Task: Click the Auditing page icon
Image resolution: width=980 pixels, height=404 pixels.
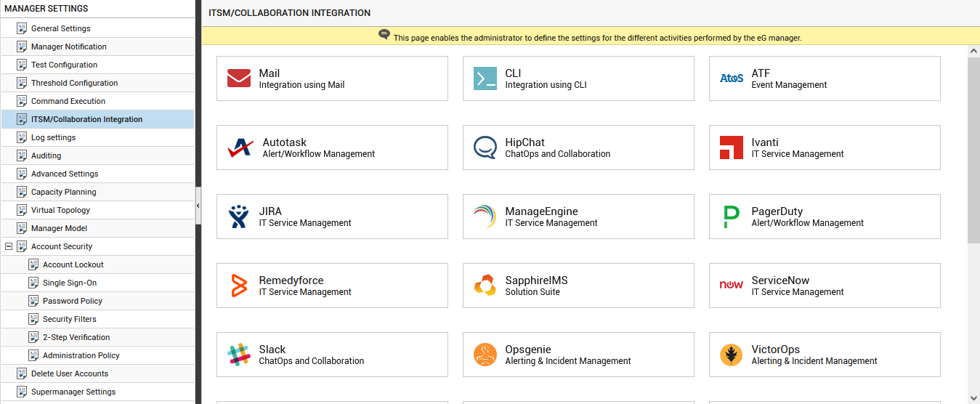Action: point(22,155)
